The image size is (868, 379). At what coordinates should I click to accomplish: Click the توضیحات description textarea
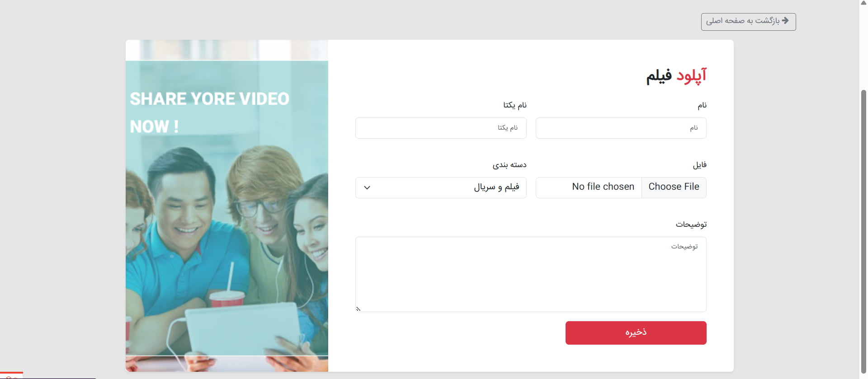(x=531, y=274)
